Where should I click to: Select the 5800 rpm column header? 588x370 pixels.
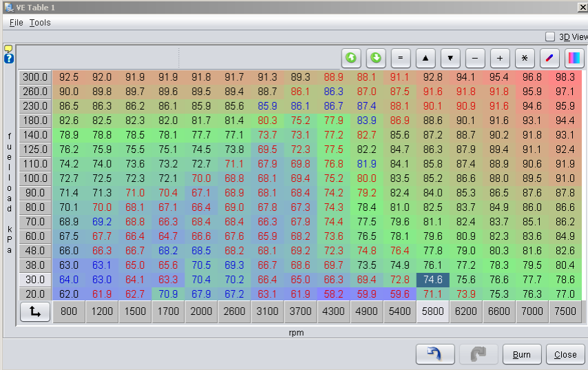tap(433, 311)
